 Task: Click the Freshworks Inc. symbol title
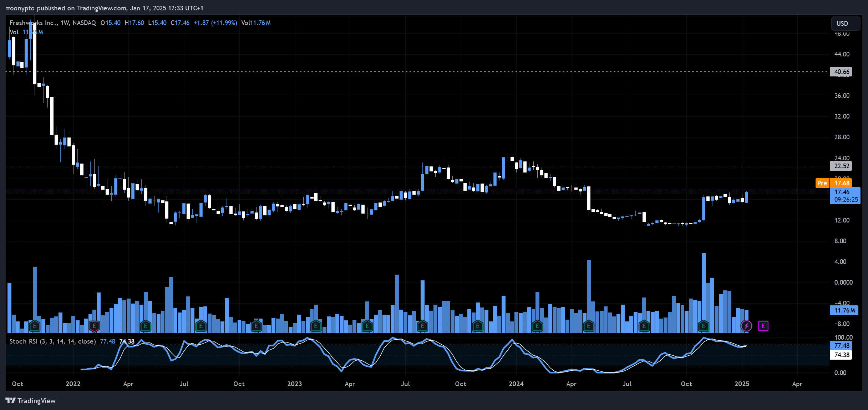coord(34,22)
